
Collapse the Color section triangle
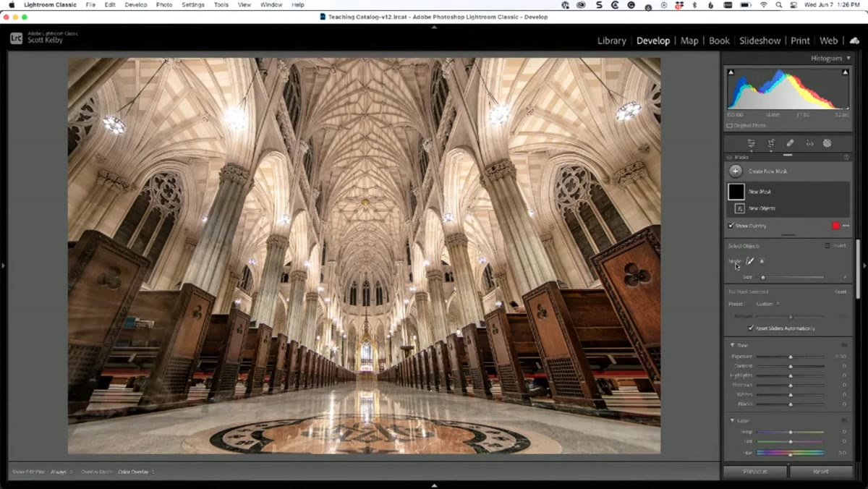pyautogui.click(x=732, y=420)
